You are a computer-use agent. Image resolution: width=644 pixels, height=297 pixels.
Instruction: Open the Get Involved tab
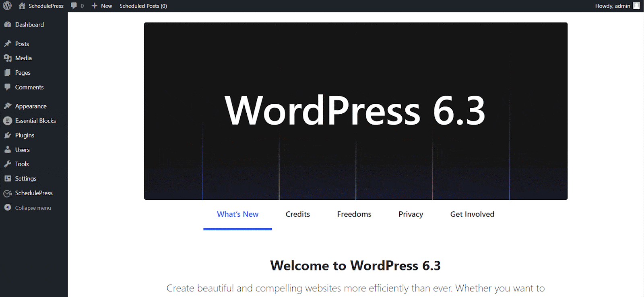click(472, 214)
